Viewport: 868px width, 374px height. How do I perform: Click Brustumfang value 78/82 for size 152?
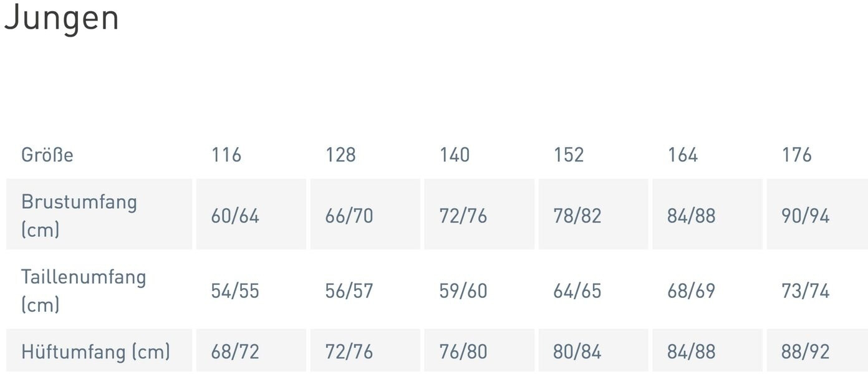(x=577, y=216)
